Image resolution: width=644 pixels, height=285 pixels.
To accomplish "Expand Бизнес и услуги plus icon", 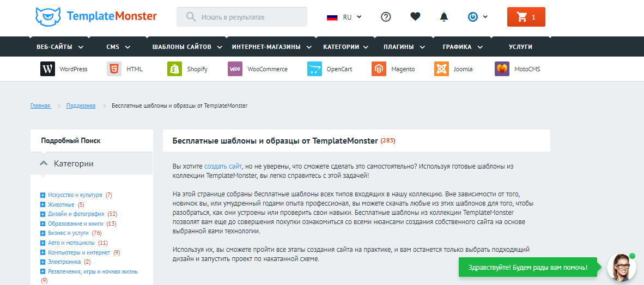I will pyautogui.click(x=42, y=233).
